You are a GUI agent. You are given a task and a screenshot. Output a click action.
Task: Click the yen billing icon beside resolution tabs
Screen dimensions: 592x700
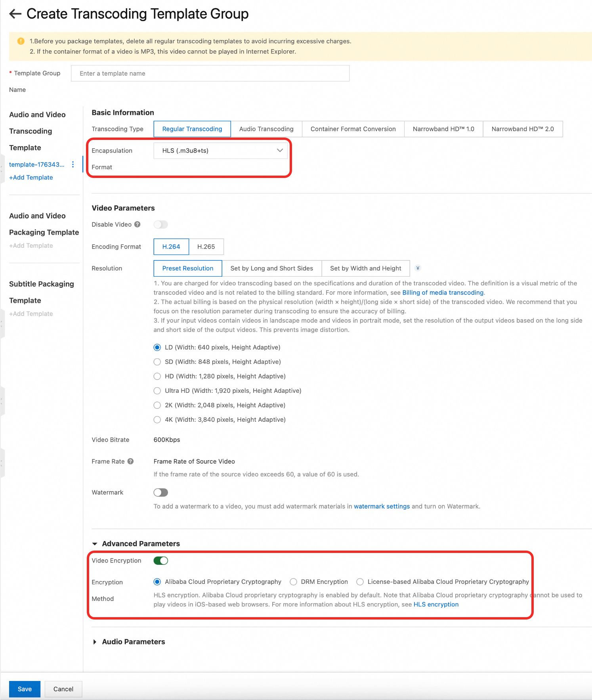tap(418, 268)
